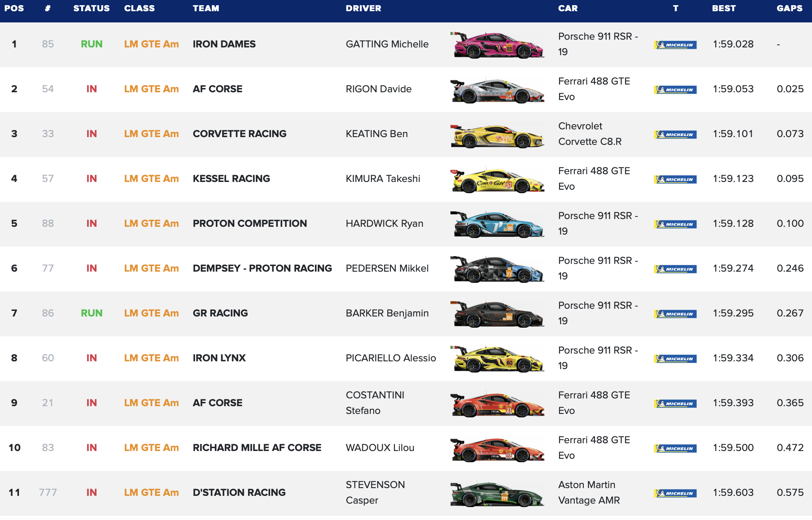The height and width of the screenshot is (520, 812).
Task: Click the yellow #57 CarGuy Ferrari image
Action: pos(497,180)
